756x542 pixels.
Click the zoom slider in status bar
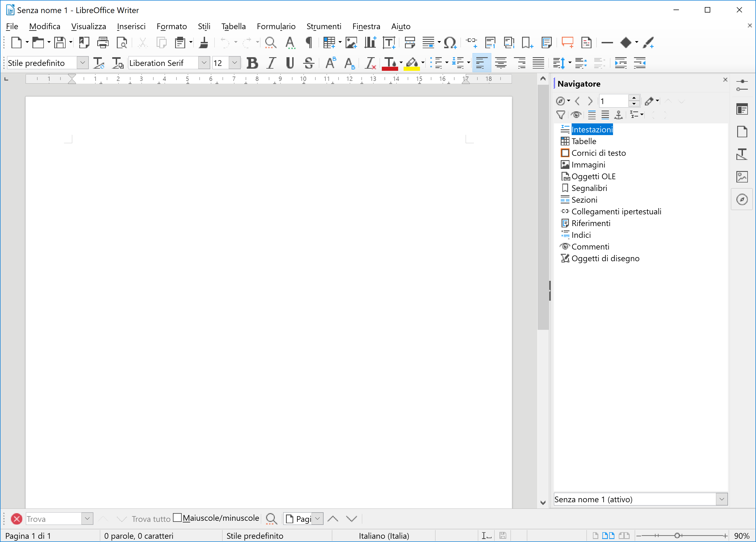677,536
